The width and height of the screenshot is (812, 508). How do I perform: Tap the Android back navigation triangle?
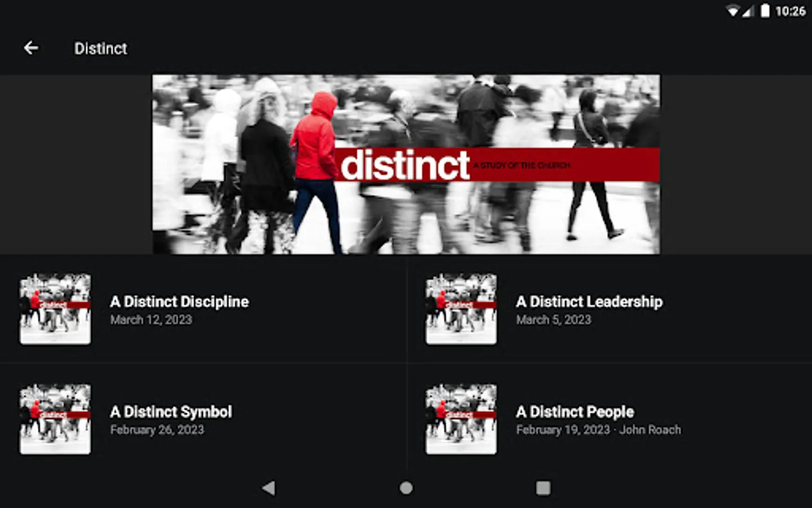[269, 488]
